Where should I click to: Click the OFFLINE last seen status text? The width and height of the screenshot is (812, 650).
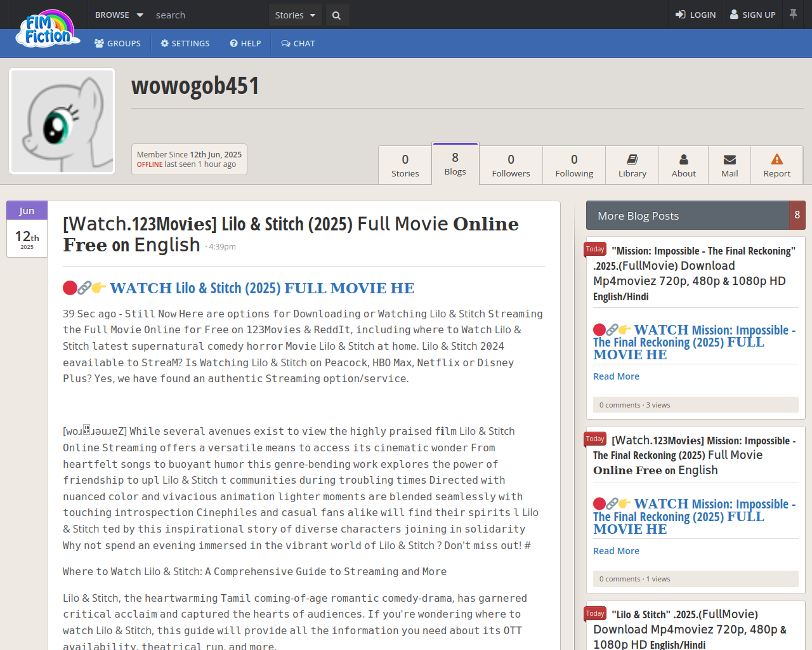tap(187, 164)
